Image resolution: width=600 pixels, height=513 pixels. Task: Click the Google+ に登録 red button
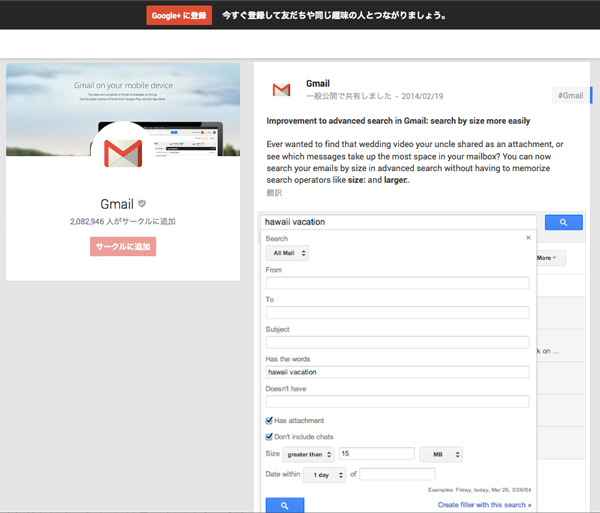179,16
